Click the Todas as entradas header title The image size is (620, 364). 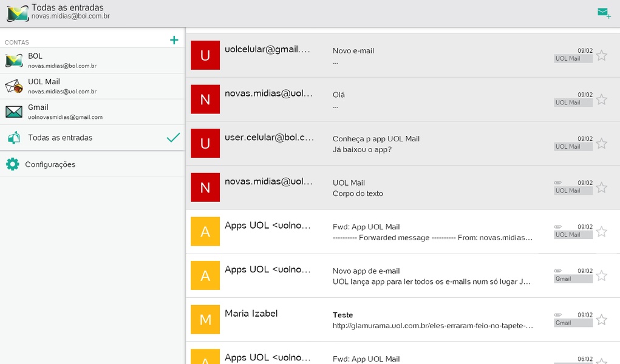(x=67, y=7)
